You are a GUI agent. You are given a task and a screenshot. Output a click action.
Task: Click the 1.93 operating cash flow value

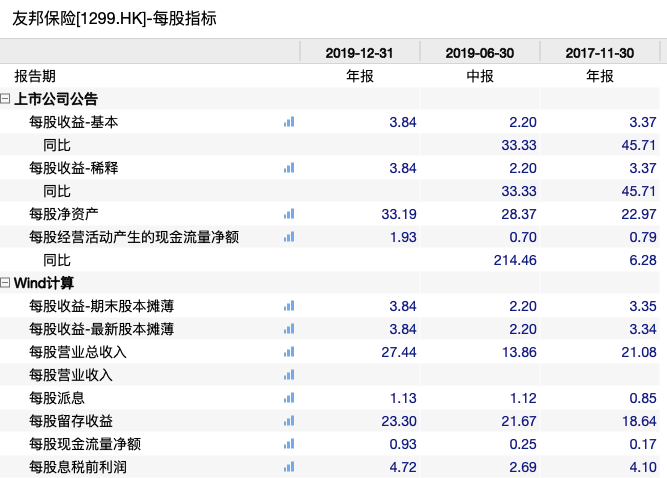[403, 237]
